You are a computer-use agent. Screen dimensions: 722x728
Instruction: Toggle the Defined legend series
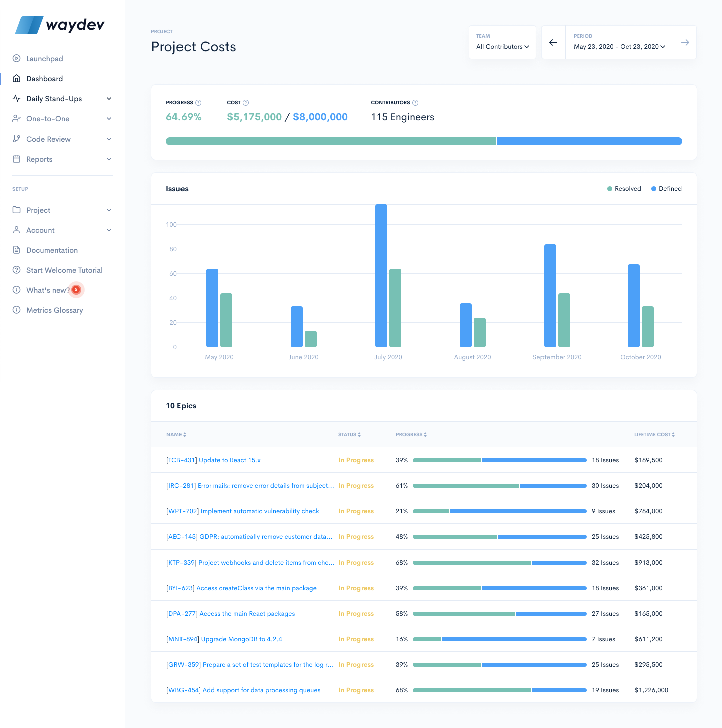pyautogui.click(x=666, y=189)
